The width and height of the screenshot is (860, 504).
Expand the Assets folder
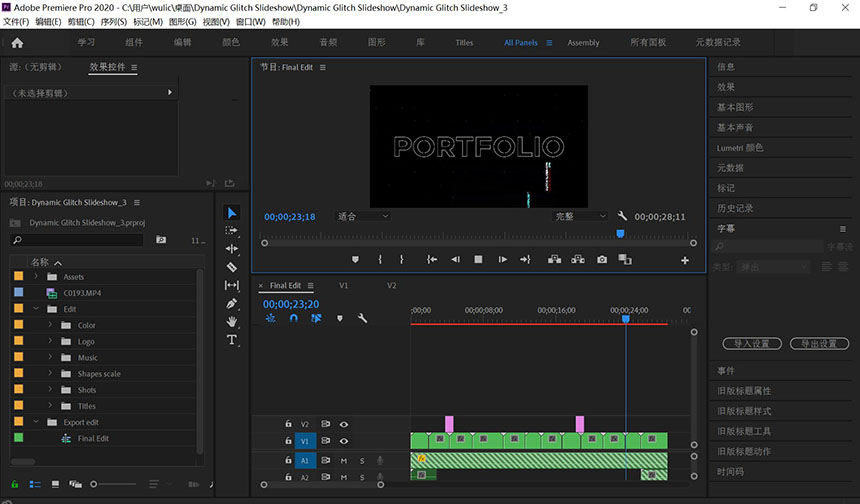pos(37,277)
